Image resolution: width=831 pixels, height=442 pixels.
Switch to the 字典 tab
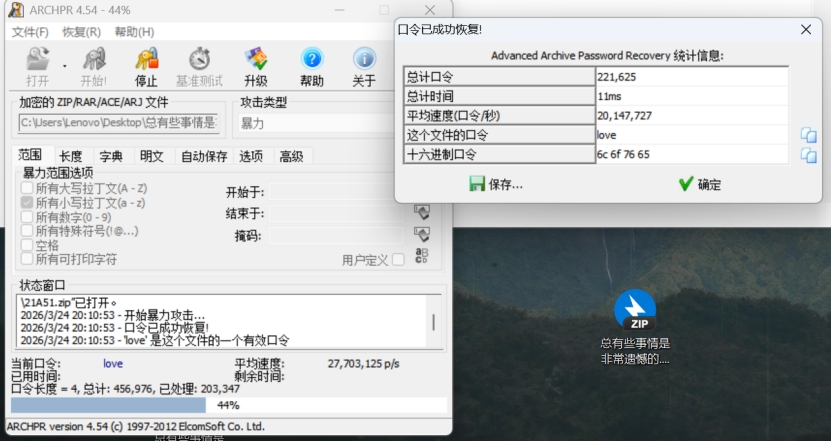(111, 156)
